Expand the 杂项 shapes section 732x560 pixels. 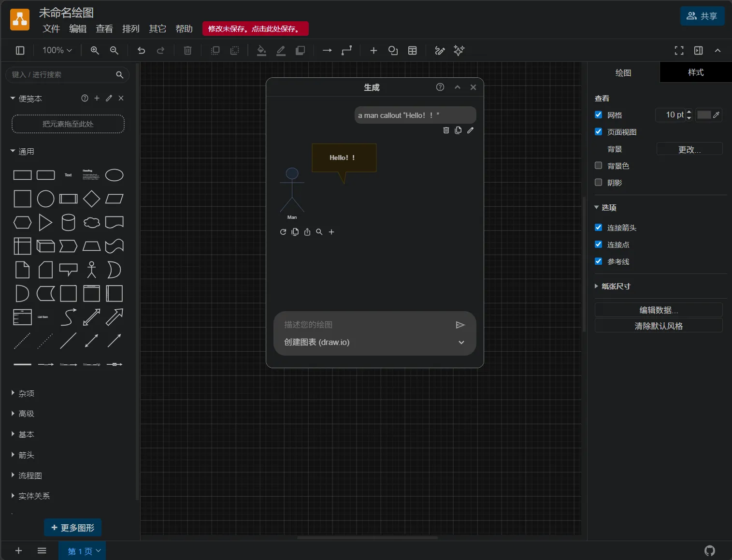22,393
